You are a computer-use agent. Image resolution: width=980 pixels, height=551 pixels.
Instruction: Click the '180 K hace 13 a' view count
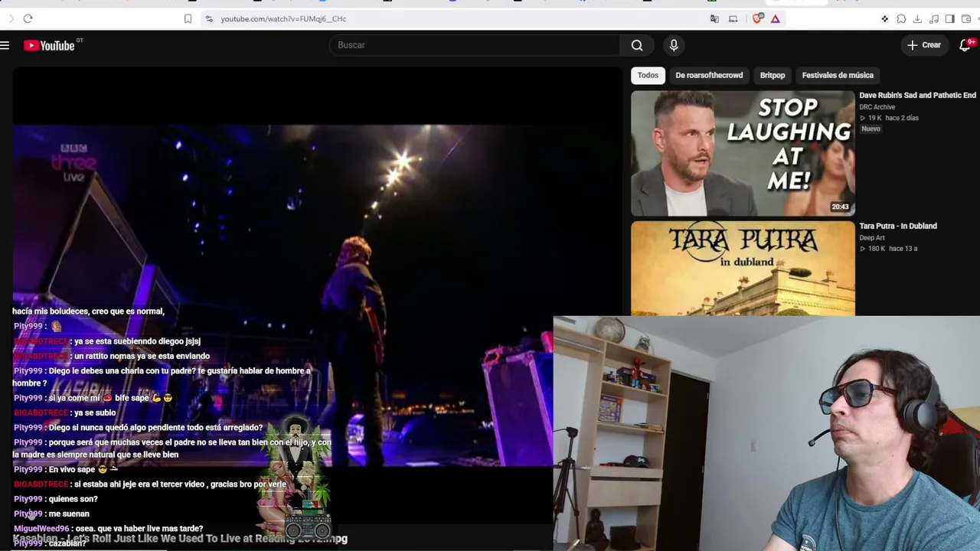click(888, 249)
